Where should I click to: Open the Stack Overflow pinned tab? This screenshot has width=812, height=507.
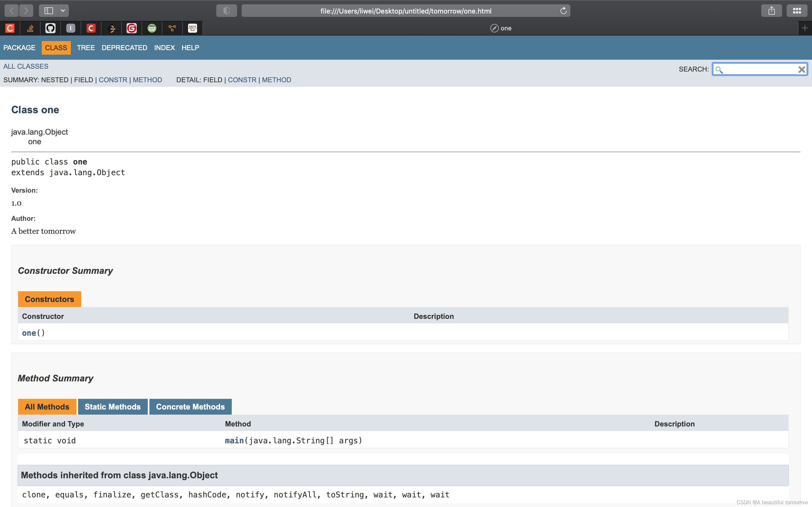click(30, 28)
